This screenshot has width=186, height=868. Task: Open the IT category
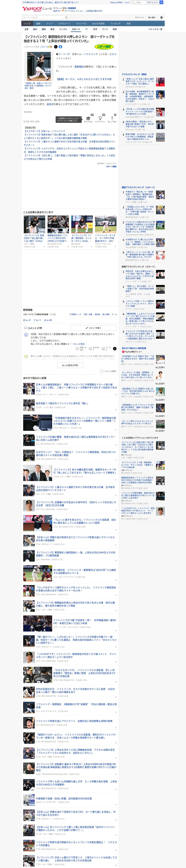coord(86,29)
